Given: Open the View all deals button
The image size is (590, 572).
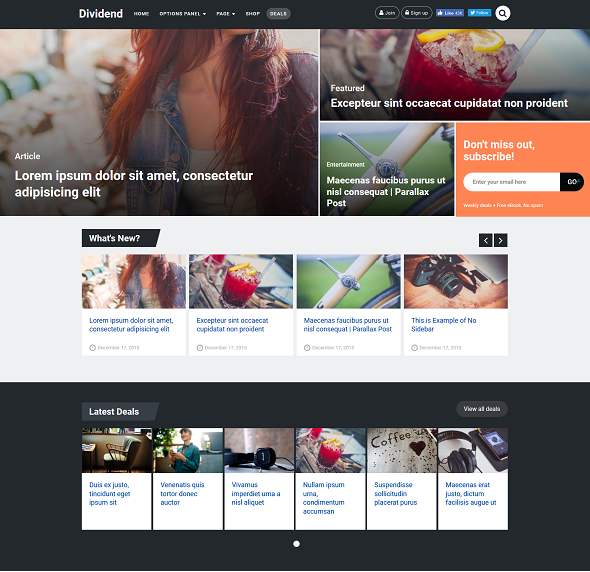Looking at the screenshot, I should click(482, 409).
